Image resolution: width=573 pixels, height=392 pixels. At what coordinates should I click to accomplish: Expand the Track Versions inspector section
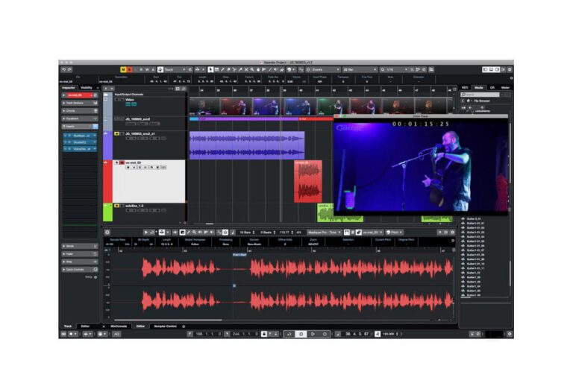[x=80, y=103]
